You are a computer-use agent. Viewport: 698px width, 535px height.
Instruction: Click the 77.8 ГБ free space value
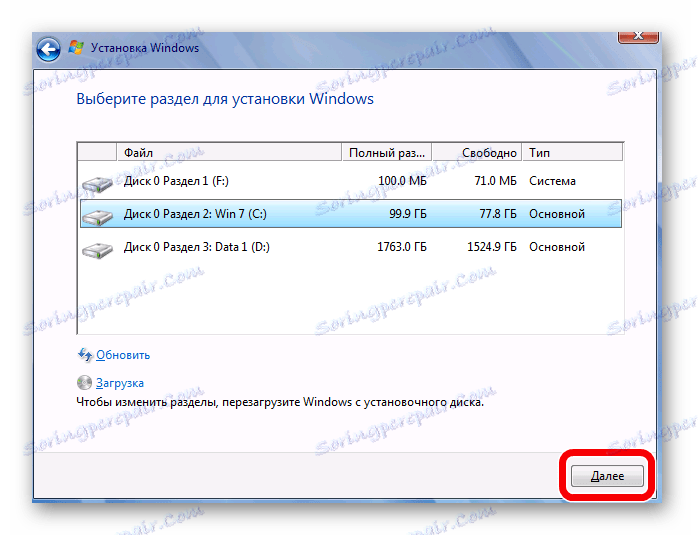[x=498, y=214]
